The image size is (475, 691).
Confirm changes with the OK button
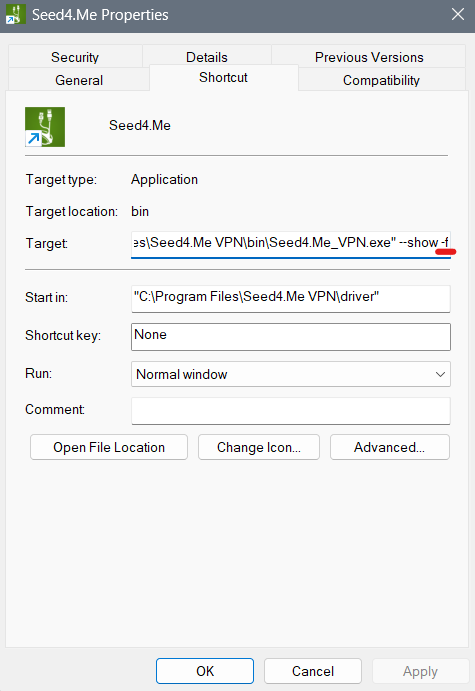205,671
